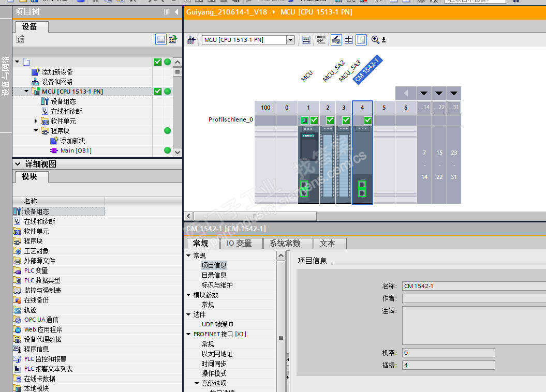This screenshot has width=546, height=392.
Task: Select the MCU_5A2 module in slot 2
Action: click(x=327, y=164)
